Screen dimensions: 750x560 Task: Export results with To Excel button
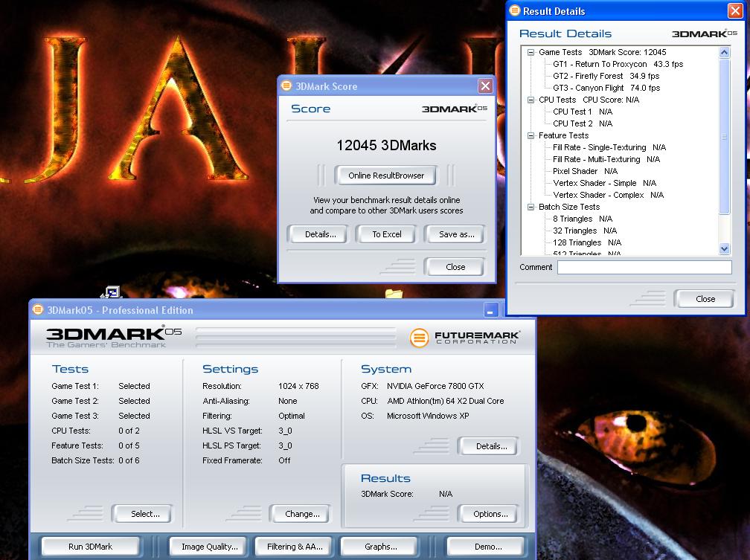tap(386, 234)
